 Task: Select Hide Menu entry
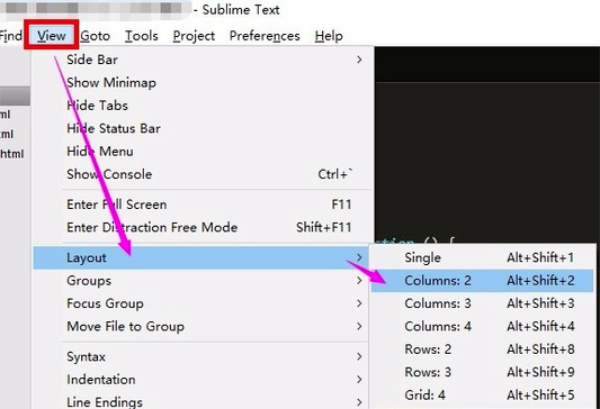point(202,152)
